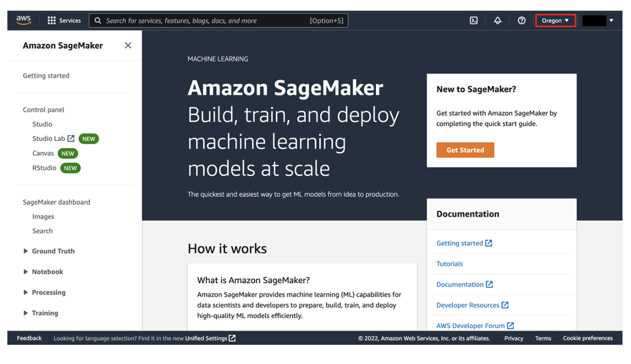Close the Amazon SageMaker sidebar panel
The image size is (631, 364).
click(128, 45)
